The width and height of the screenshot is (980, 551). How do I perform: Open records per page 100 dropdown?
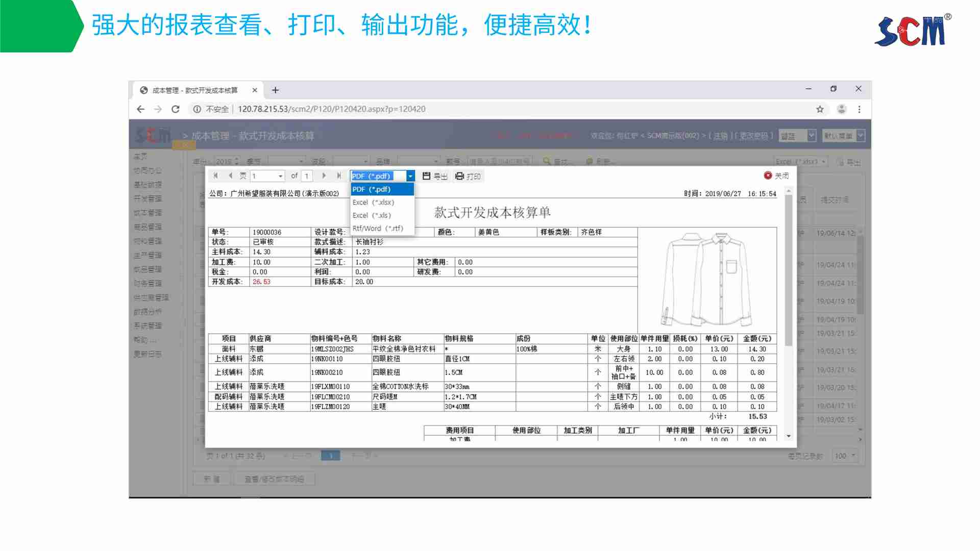(845, 456)
